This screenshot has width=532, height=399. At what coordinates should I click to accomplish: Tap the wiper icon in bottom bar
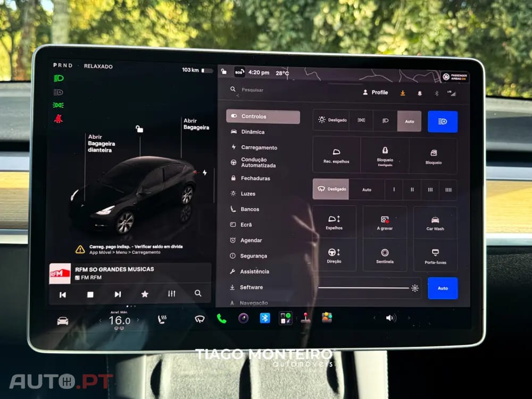coord(199,319)
